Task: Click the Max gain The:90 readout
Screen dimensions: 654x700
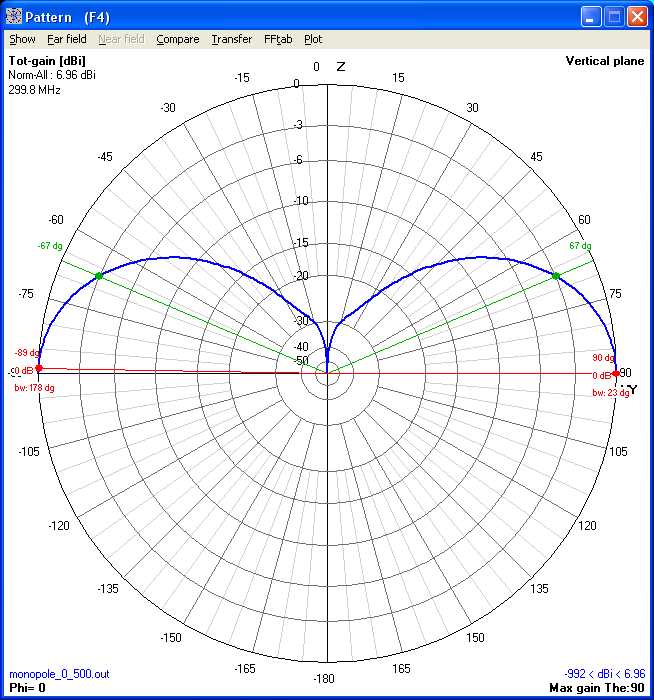Action: tap(597, 688)
